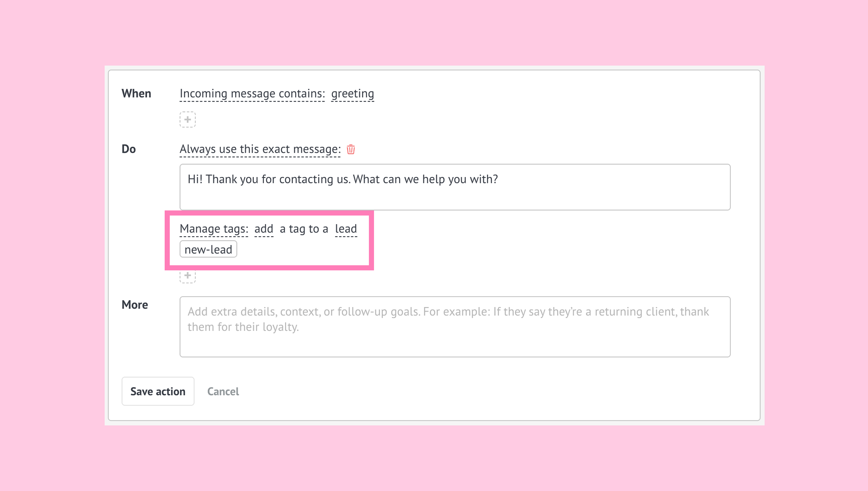Add another action with plus under Do
Screen dimensions: 868x491
tap(187, 276)
